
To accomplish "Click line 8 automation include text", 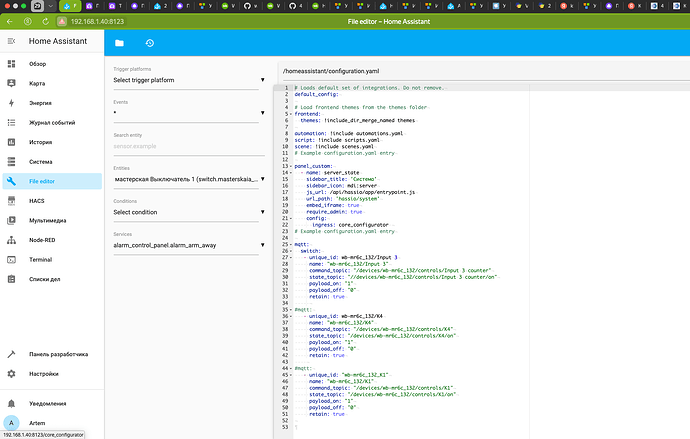I will [349, 133].
